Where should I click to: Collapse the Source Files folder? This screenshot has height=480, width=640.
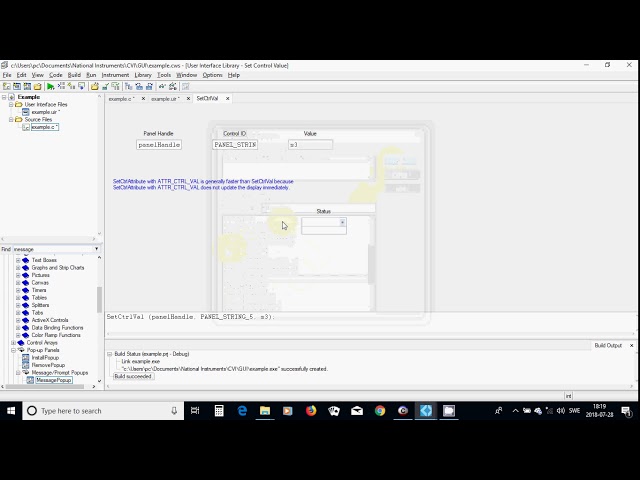point(11,120)
